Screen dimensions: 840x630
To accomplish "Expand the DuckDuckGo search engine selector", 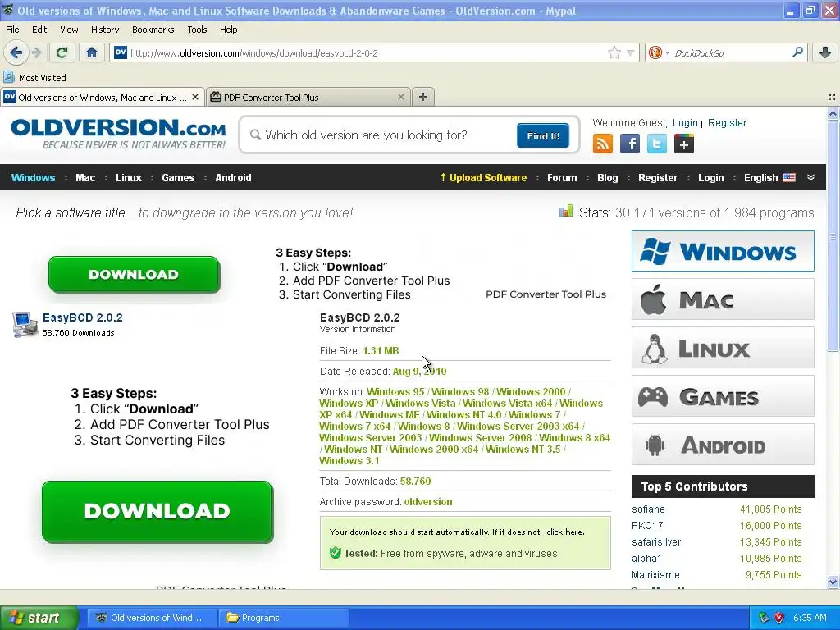I will (659, 52).
